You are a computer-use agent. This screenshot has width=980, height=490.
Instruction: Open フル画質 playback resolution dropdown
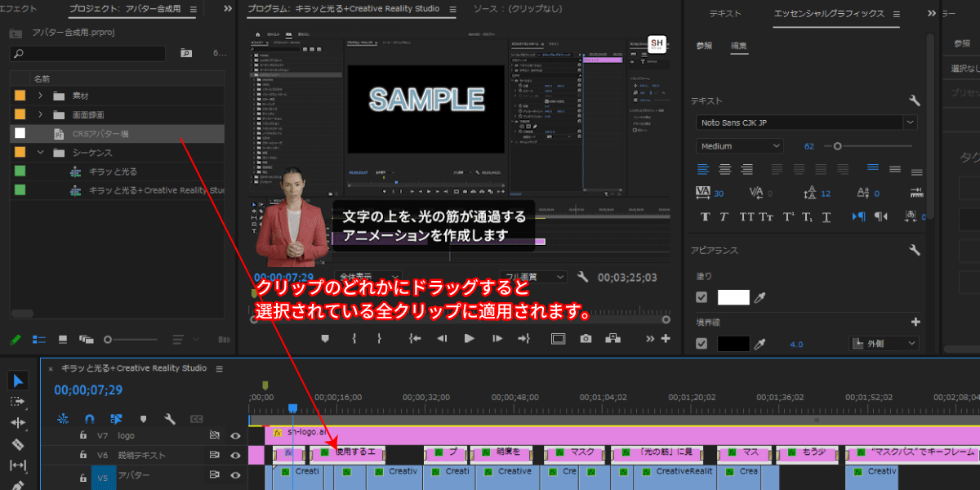(x=533, y=278)
